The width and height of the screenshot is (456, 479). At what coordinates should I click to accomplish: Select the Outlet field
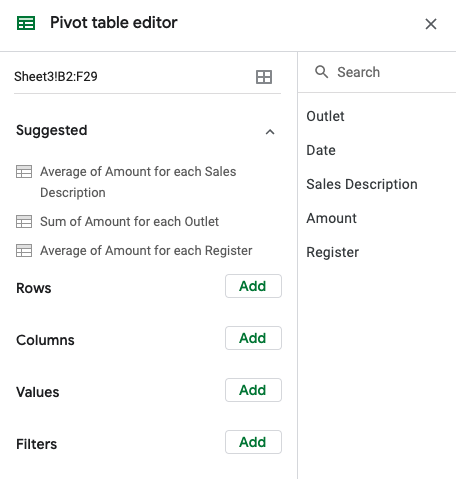[x=325, y=116]
